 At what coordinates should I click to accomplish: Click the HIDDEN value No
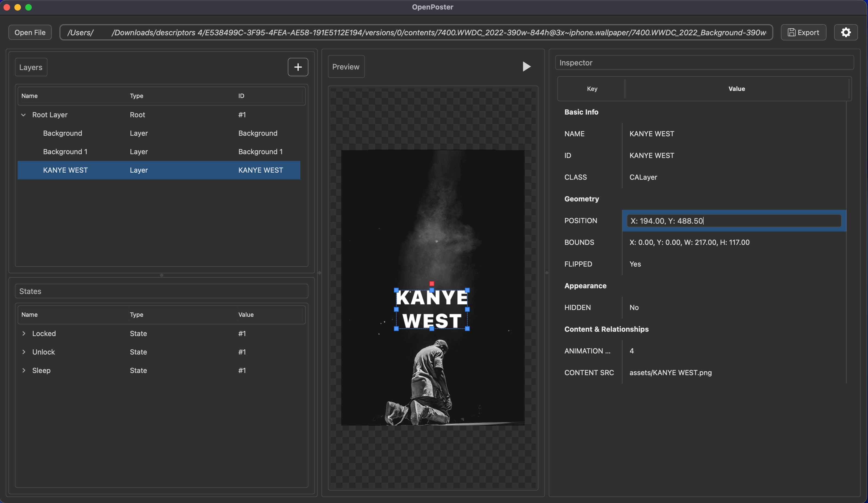click(634, 308)
